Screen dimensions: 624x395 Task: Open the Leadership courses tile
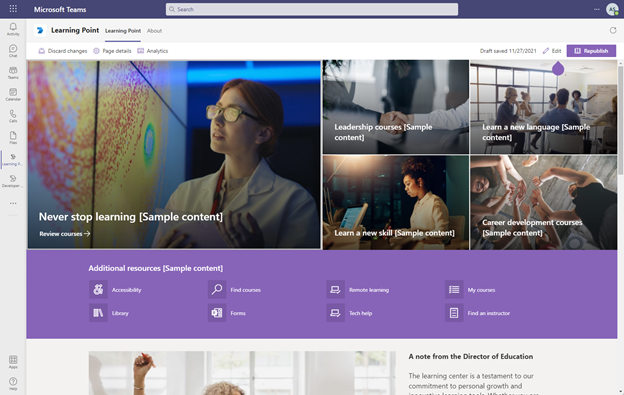[x=396, y=107]
